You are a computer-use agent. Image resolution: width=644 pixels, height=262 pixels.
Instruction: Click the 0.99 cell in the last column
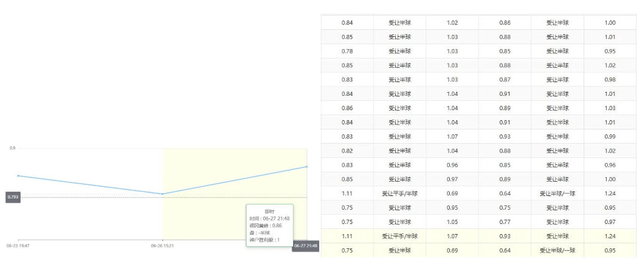coord(610,136)
